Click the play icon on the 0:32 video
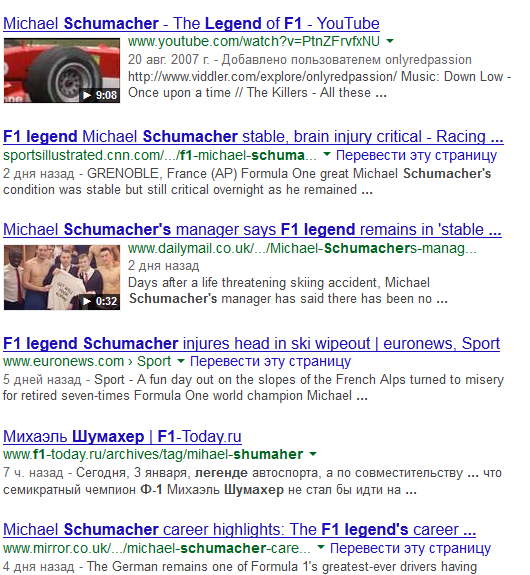530x575 pixels. pos(87,301)
